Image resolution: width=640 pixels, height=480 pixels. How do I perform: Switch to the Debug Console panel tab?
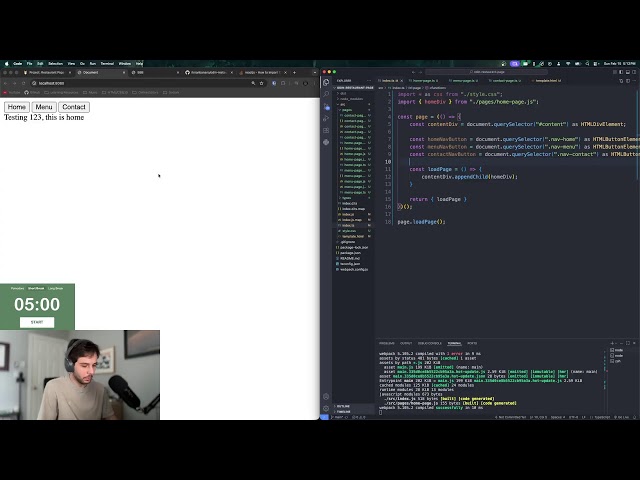429,343
